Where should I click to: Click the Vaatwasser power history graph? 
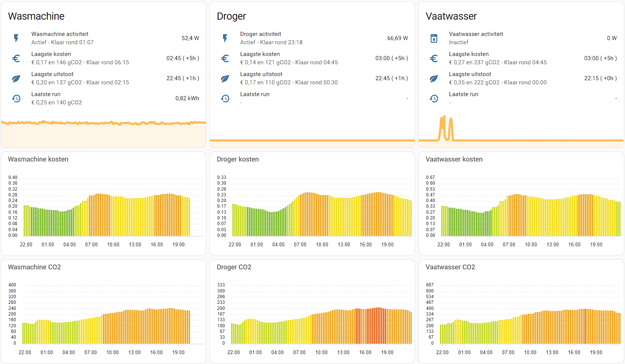(x=521, y=131)
